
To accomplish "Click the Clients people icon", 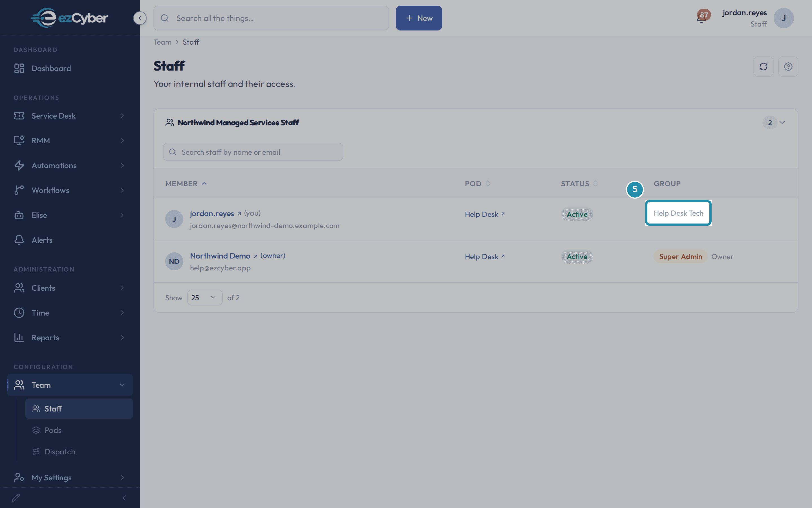I will (19, 288).
